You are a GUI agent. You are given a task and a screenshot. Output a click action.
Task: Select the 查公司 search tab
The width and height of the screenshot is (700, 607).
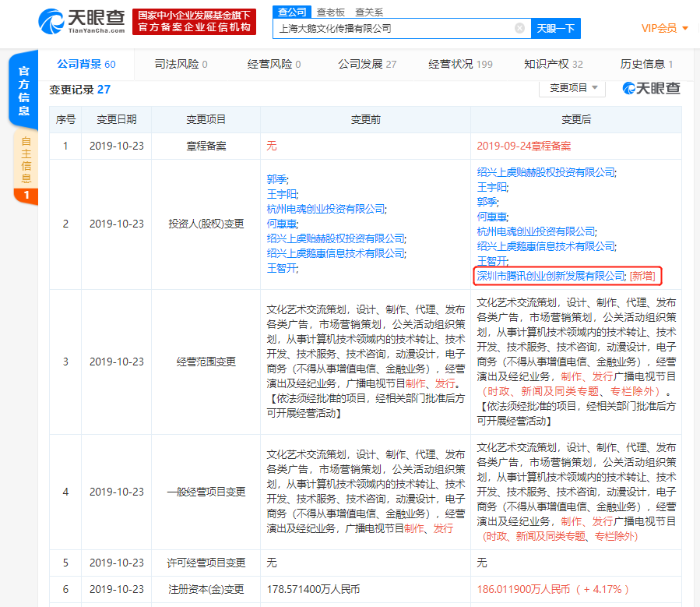point(292,12)
